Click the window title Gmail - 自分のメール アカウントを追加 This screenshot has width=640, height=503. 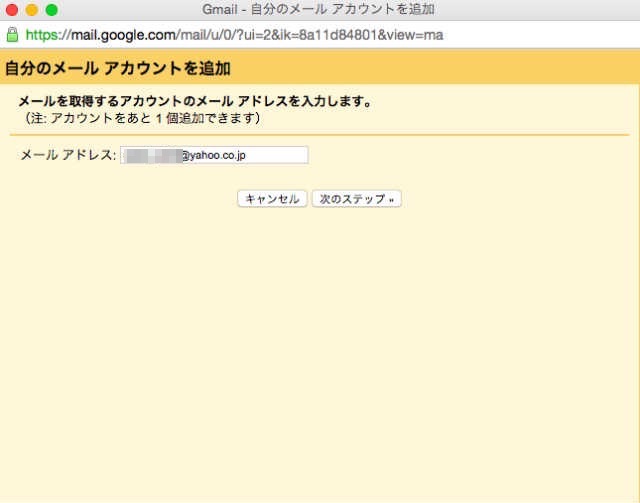pos(318,9)
